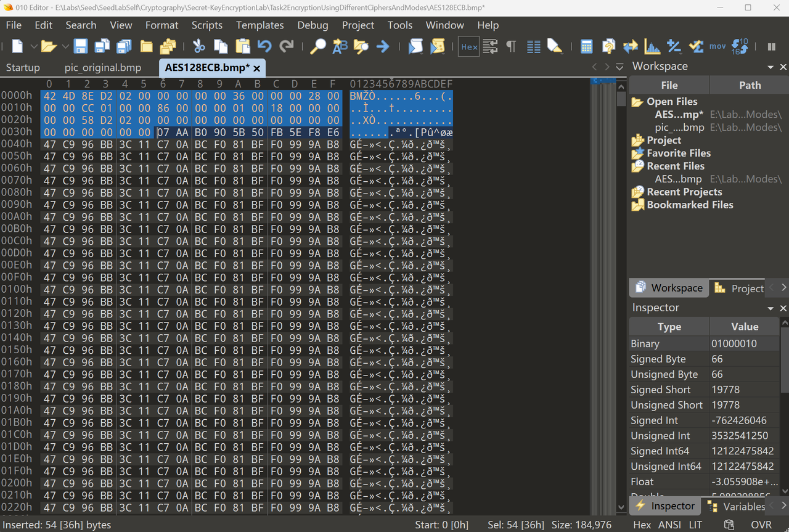The width and height of the screenshot is (789, 532).
Task: Switch to the Variables tab
Action: pos(737,506)
